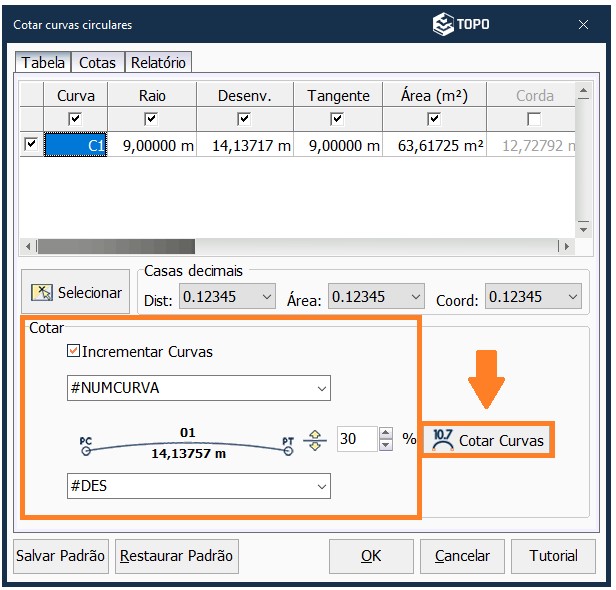
Task: Enable the Corda column checkbox
Action: (534, 119)
